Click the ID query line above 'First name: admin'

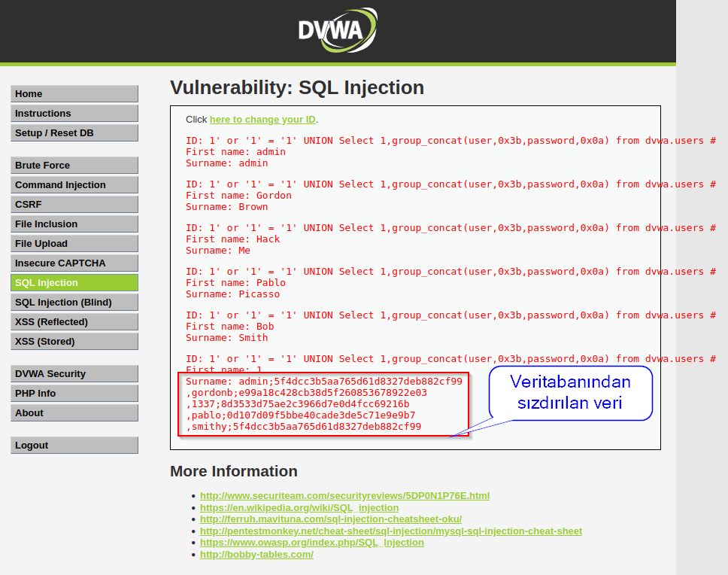point(450,141)
